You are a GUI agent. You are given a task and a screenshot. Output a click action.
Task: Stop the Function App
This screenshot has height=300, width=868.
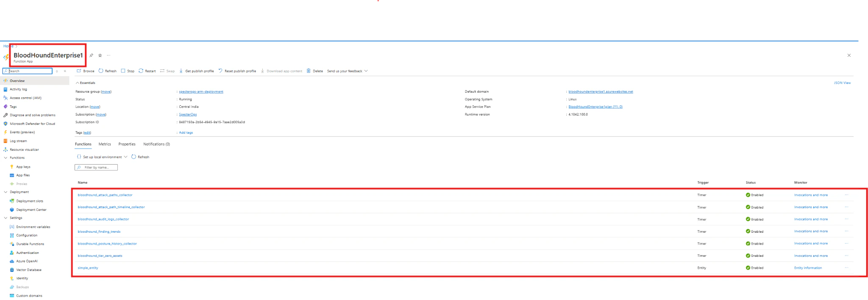pos(128,71)
